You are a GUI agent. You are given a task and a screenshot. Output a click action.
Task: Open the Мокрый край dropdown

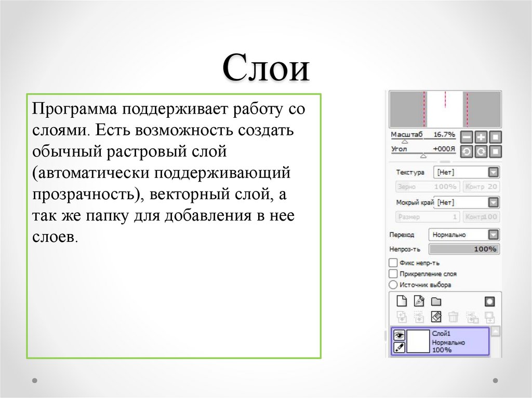click(493, 202)
